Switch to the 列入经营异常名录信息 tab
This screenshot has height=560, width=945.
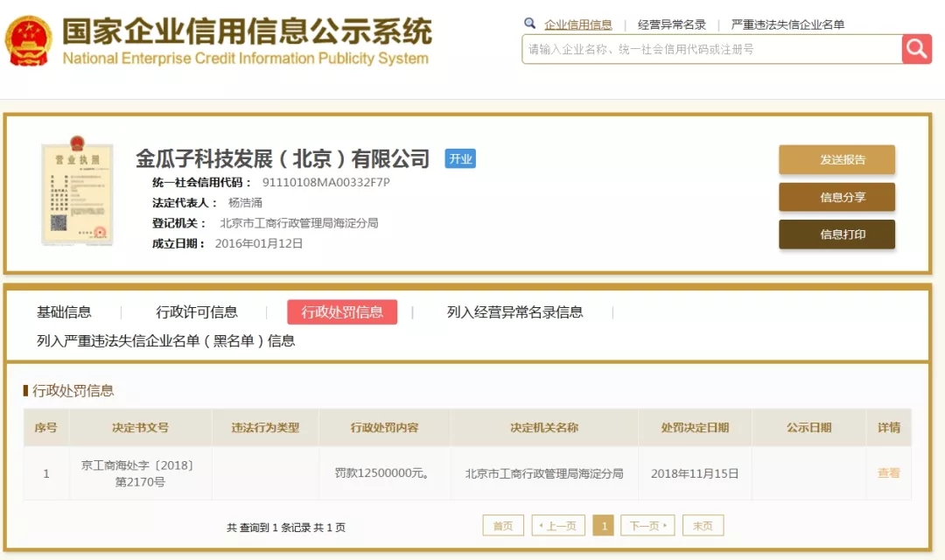point(514,312)
